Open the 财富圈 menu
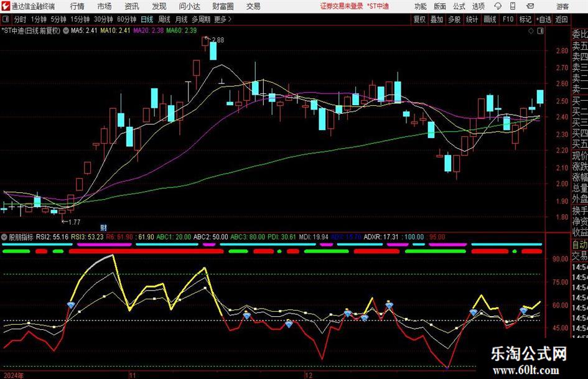Screen dimensions: 588x379 click(223, 6)
